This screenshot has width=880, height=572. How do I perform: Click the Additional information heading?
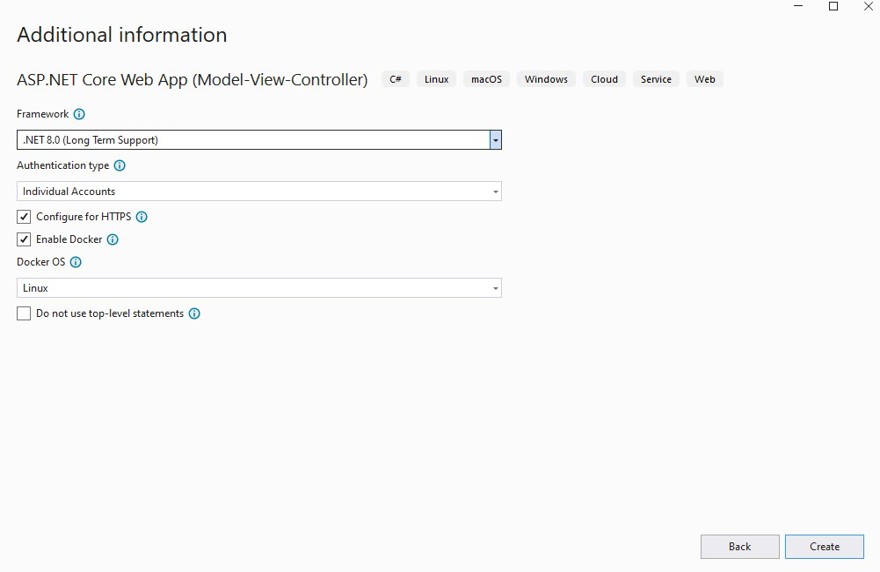coord(122,35)
